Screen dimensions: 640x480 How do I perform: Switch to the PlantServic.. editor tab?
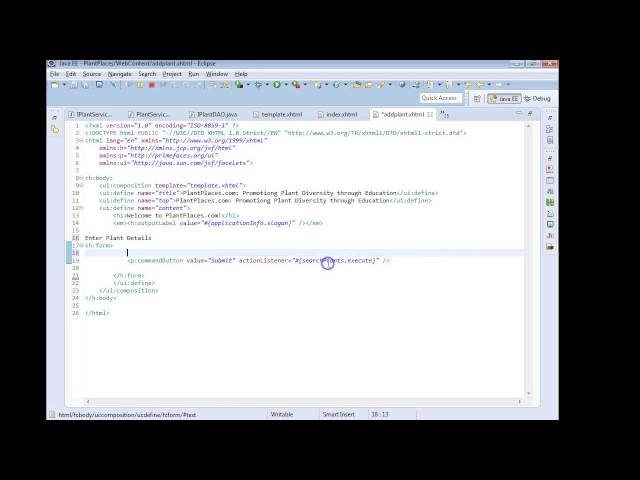coord(149,115)
